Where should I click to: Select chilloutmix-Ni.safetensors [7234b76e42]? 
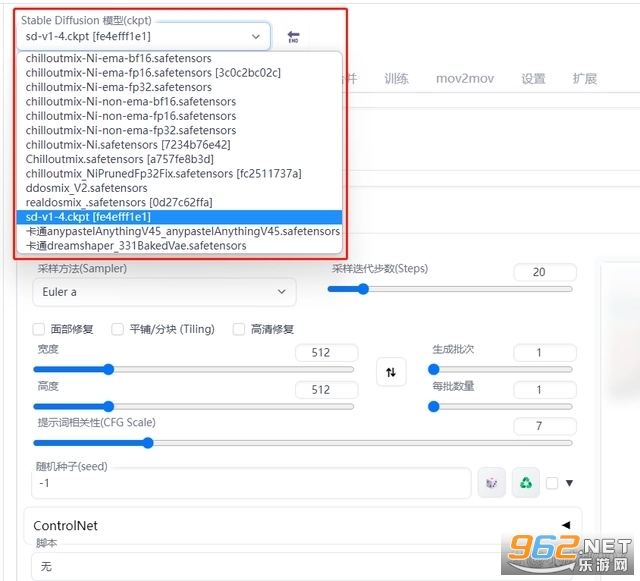pos(179,145)
